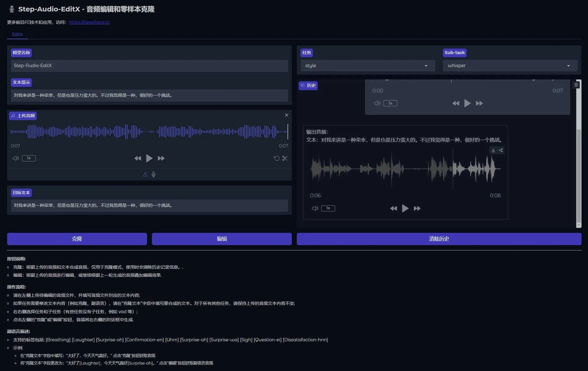
Task: Click inside the 目标文本 target text field
Action: (x=149, y=205)
